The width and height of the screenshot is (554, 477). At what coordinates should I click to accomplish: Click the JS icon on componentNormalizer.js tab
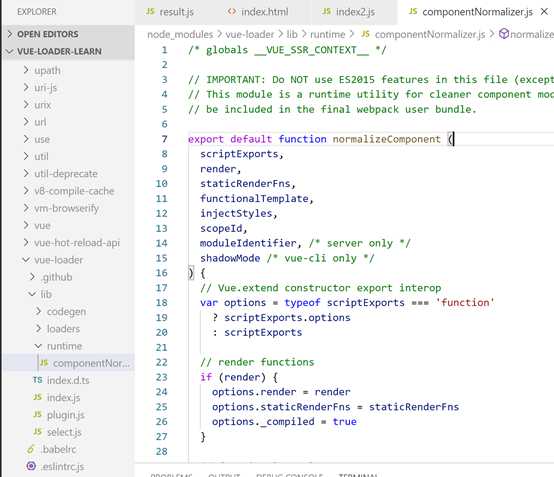coord(413,12)
